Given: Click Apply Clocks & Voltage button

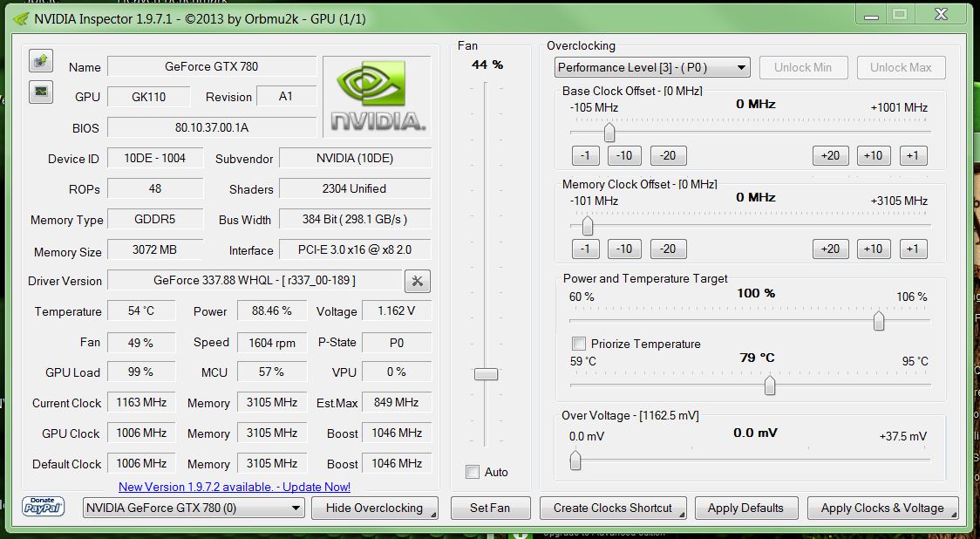Looking at the screenshot, I should pyautogui.click(x=882, y=508).
